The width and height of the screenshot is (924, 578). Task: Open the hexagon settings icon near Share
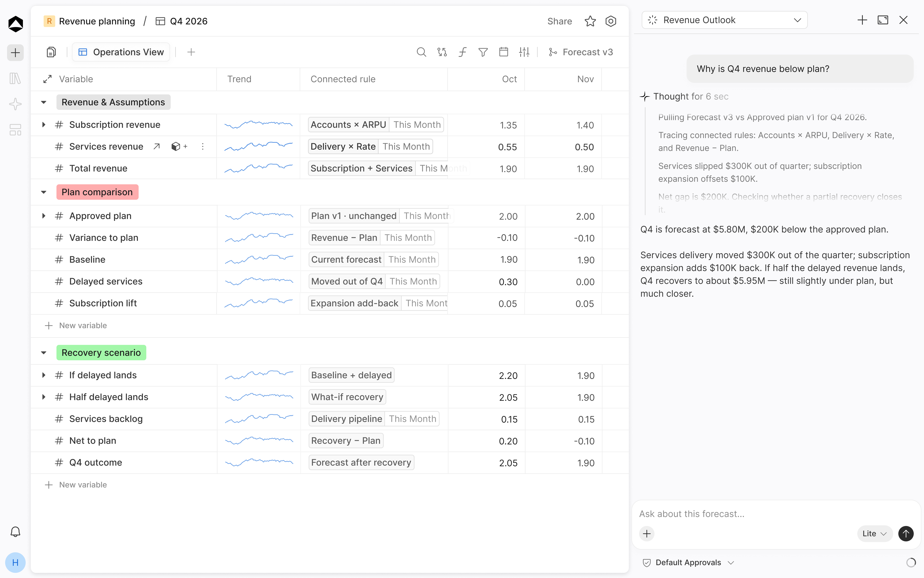[x=611, y=21]
